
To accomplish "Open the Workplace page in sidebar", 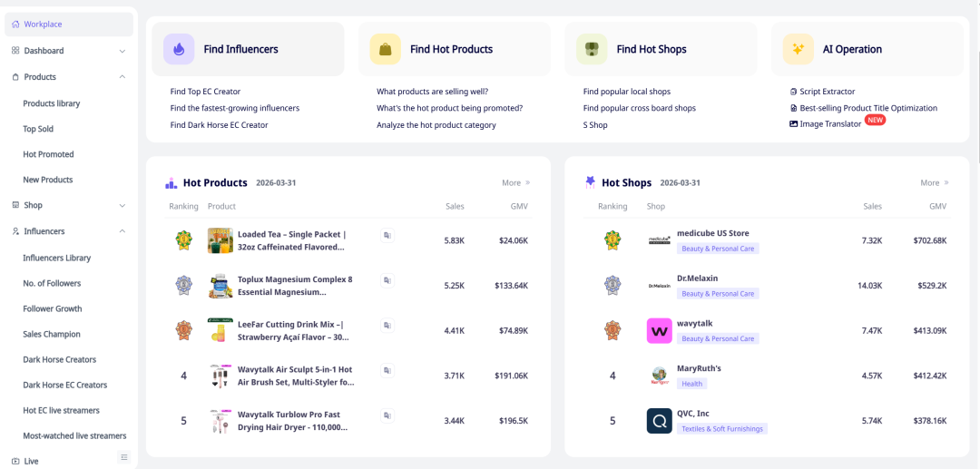I will (x=43, y=24).
